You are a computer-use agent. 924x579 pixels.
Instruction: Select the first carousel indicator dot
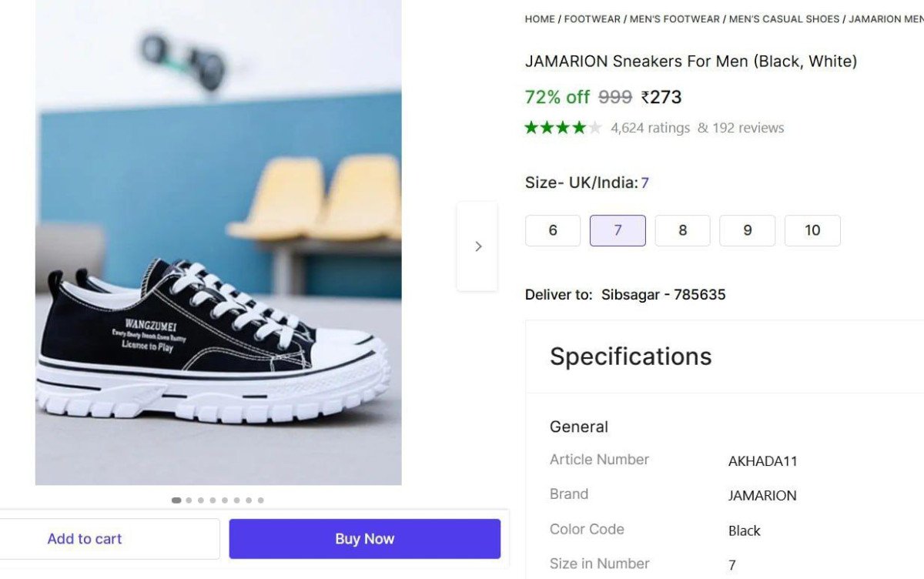[x=176, y=500]
